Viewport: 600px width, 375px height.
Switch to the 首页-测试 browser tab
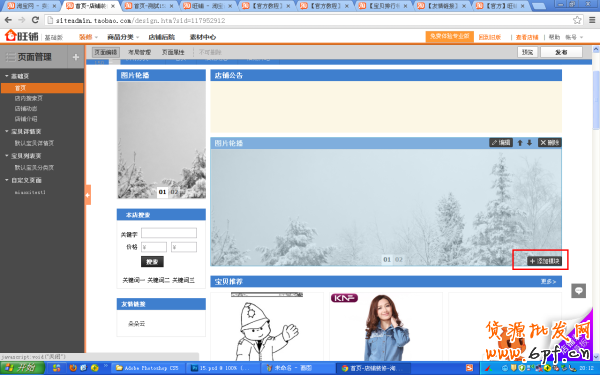[x=149, y=6]
